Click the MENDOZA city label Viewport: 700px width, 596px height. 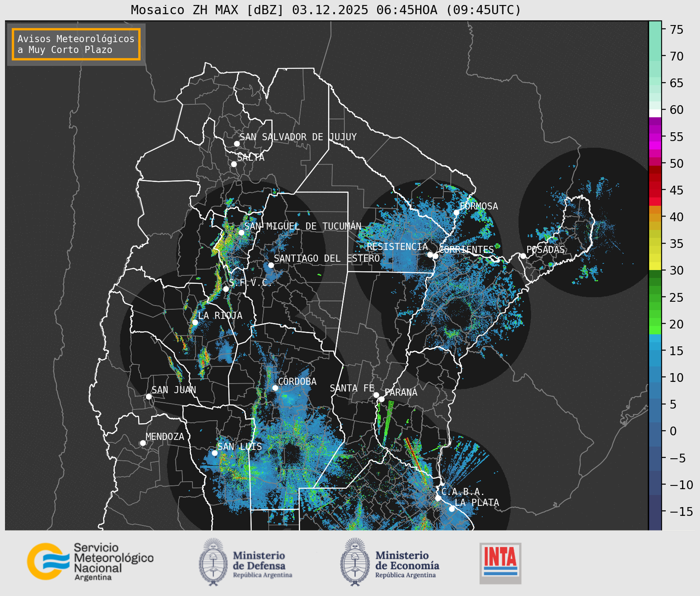tap(165, 437)
